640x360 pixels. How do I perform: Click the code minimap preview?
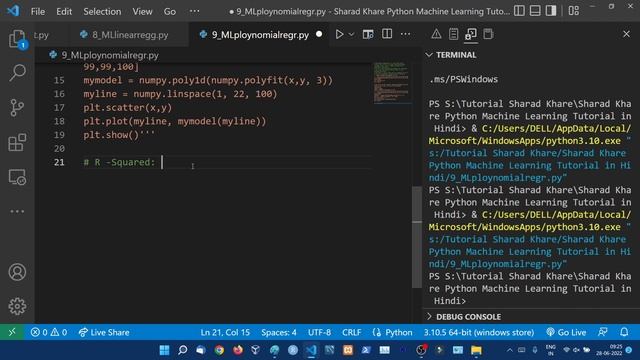click(x=392, y=83)
